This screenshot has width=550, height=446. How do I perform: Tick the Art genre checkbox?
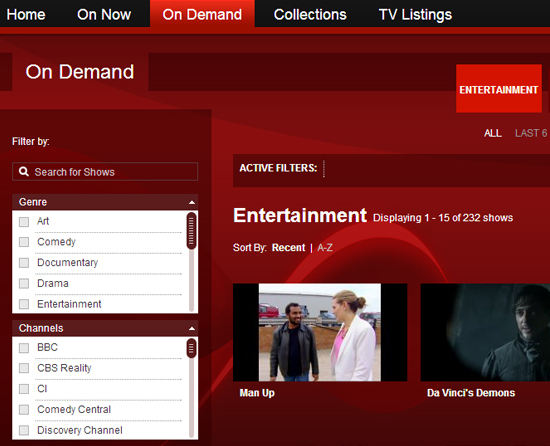(x=24, y=222)
